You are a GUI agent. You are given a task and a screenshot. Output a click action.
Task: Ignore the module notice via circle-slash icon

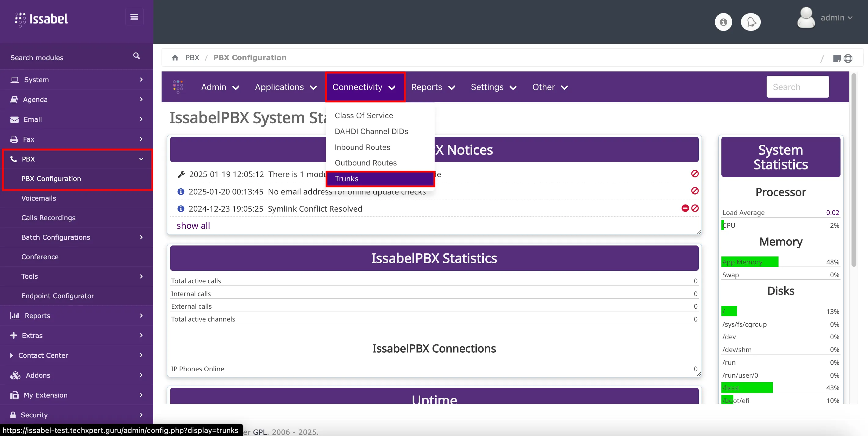click(695, 174)
